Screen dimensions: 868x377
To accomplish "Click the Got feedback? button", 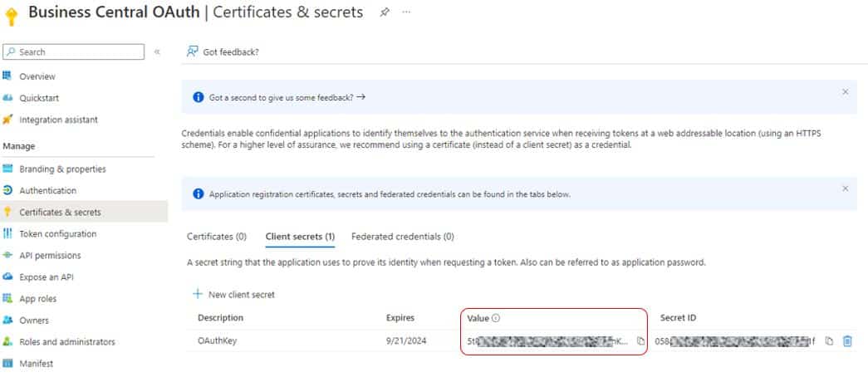I will point(223,51).
